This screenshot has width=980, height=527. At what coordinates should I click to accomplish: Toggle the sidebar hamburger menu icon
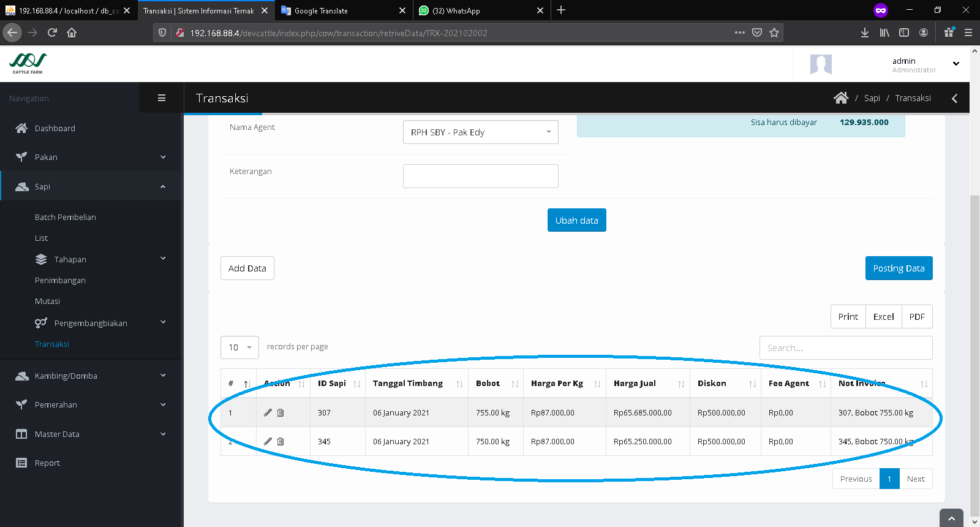[162, 98]
